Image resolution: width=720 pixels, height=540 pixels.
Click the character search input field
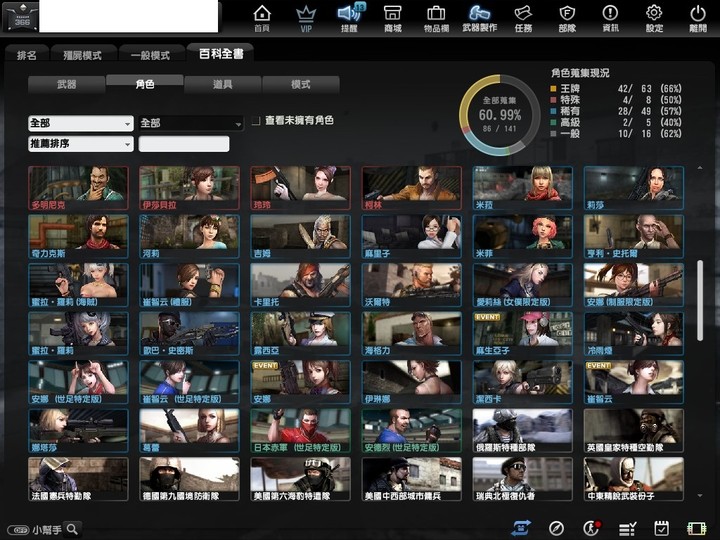(x=184, y=144)
